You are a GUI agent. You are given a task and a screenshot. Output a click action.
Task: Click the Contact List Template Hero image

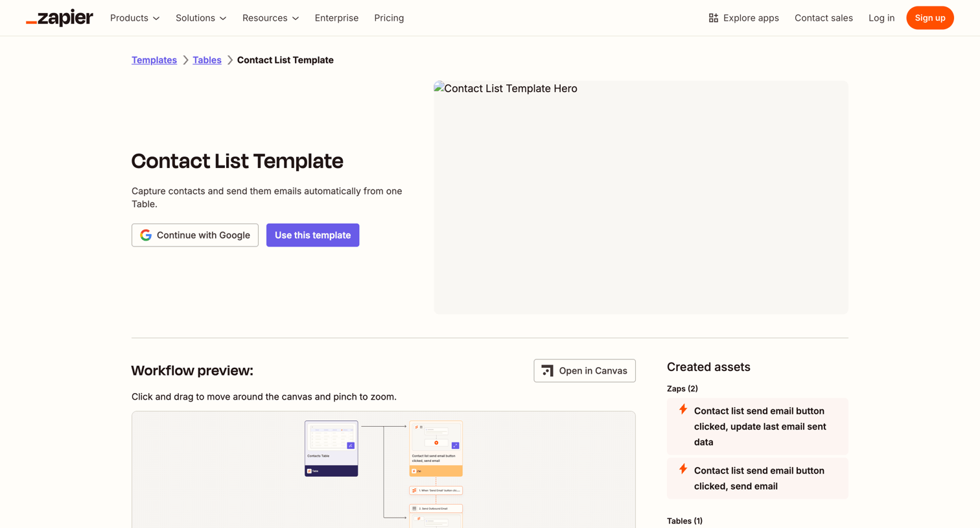tap(641, 197)
